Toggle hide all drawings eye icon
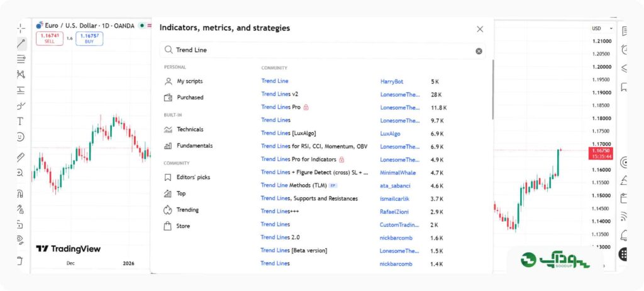 [20, 239]
